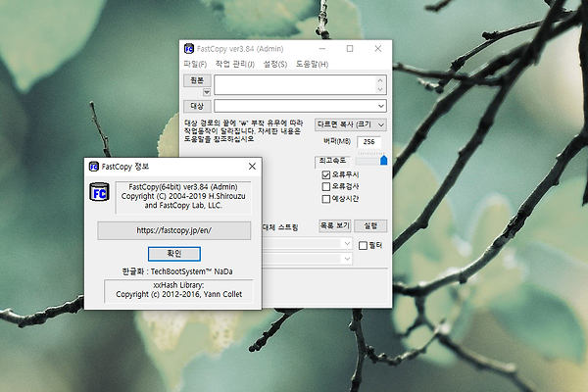Click the 버퍼(MB) field showing 256

coord(369,142)
